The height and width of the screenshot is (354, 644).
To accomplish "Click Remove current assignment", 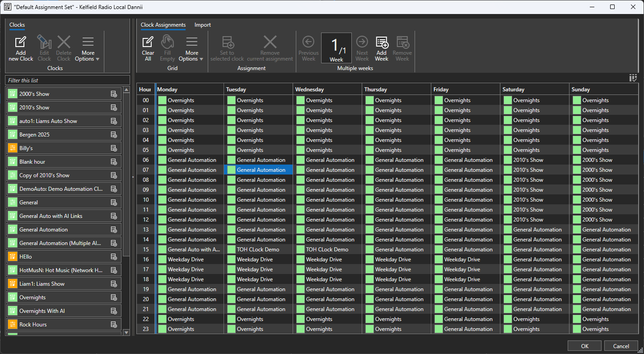I will [270, 49].
